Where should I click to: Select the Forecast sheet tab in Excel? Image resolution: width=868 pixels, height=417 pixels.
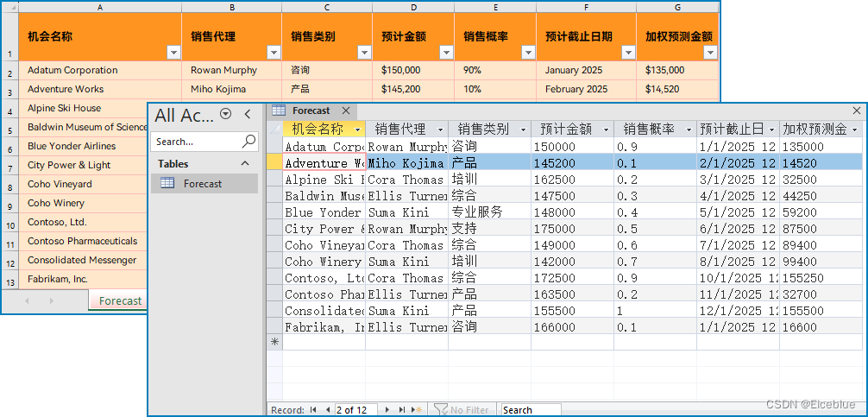tap(118, 300)
